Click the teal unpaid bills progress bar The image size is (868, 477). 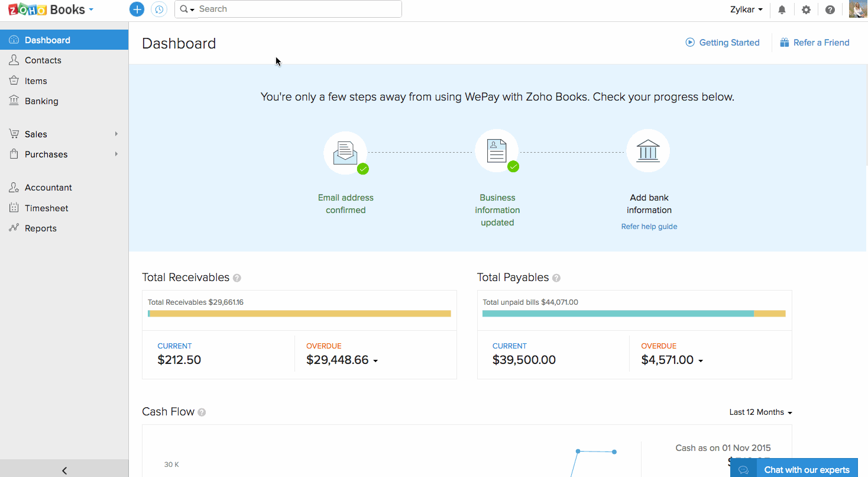pos(618,314)
